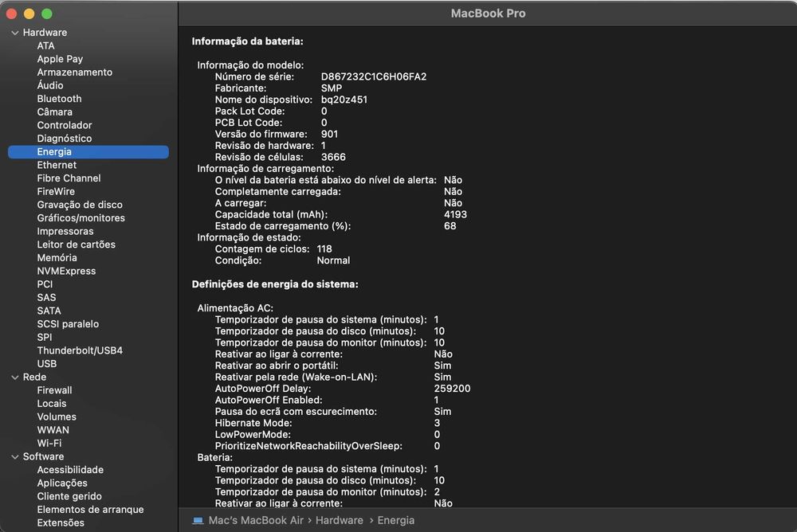
Task: Open Leitor de cartões entry
Action: pyautogui.click(x=77, y=244)
